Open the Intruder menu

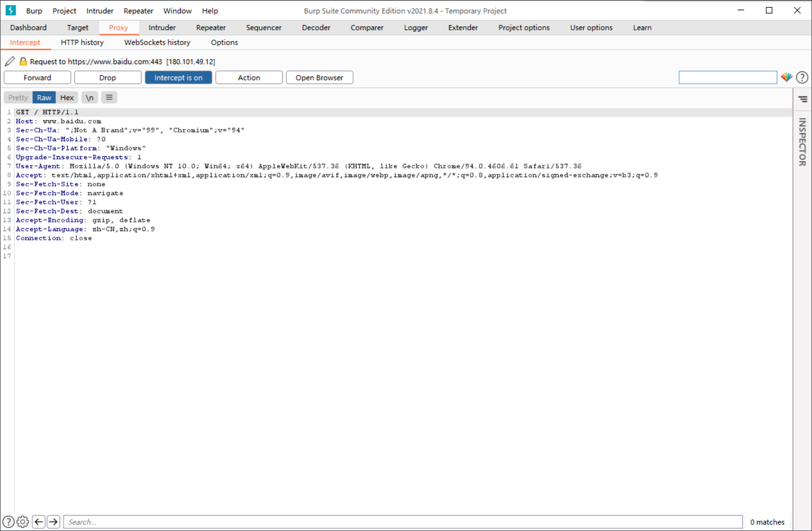point(100,11)
